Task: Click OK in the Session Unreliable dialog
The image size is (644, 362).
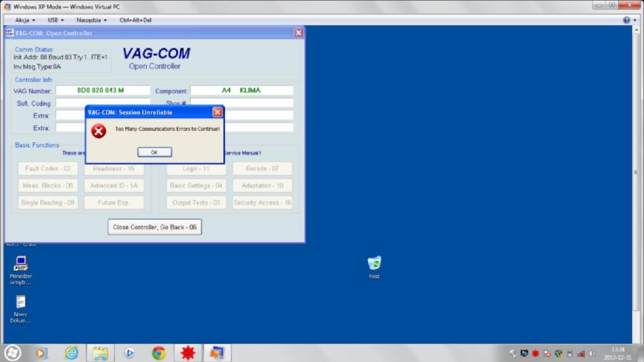Action: tap(155, 152)
